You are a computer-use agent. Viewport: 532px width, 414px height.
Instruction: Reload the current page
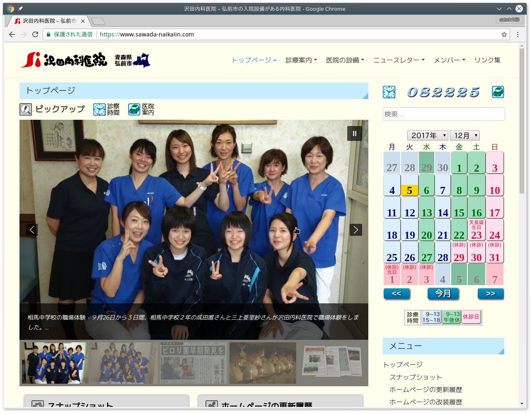click(35, 34)
